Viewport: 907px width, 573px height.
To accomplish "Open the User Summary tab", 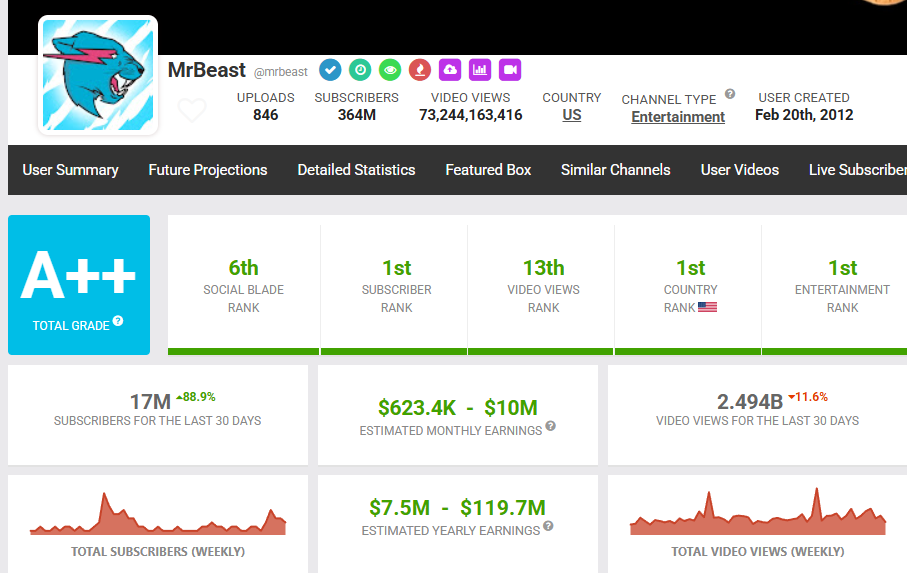I will [71, 170].
